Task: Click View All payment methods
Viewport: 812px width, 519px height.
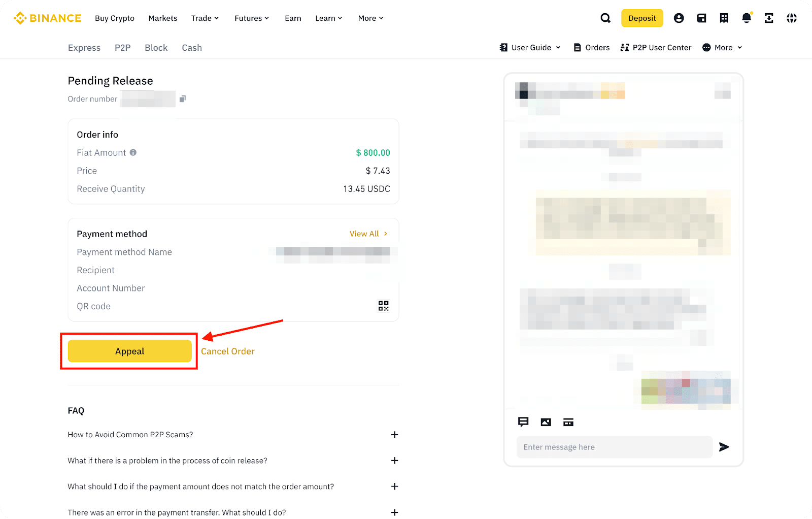Action: 369,234
